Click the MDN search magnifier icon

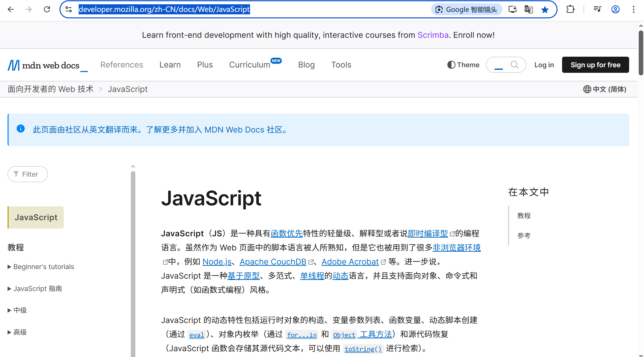(514, 65)
